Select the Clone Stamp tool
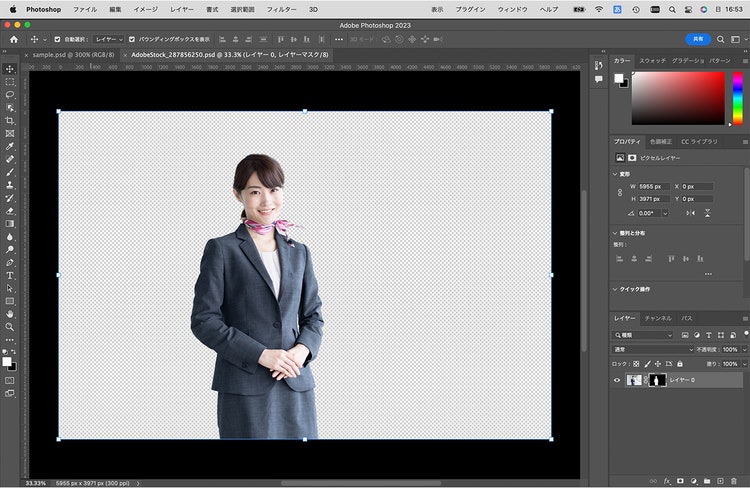The width and height of the screenshot is (750, 488). pos(10,185)
